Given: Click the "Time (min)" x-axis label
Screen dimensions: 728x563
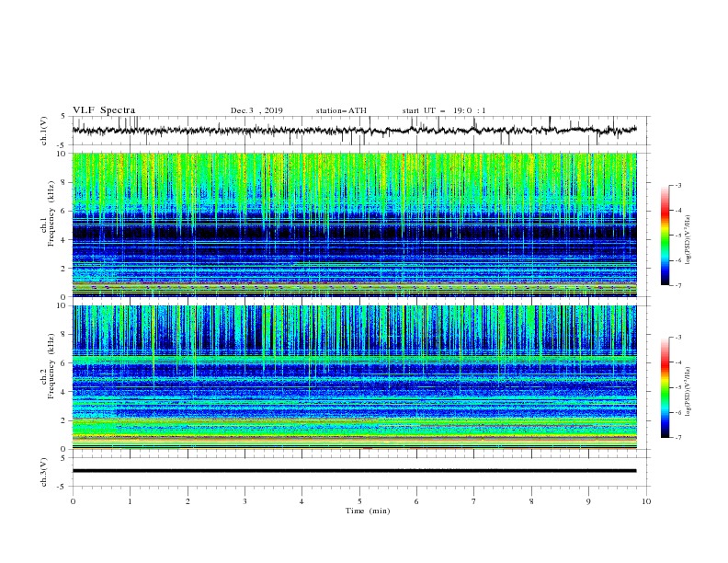Looking at the screenshot, I should click(368, 511).
